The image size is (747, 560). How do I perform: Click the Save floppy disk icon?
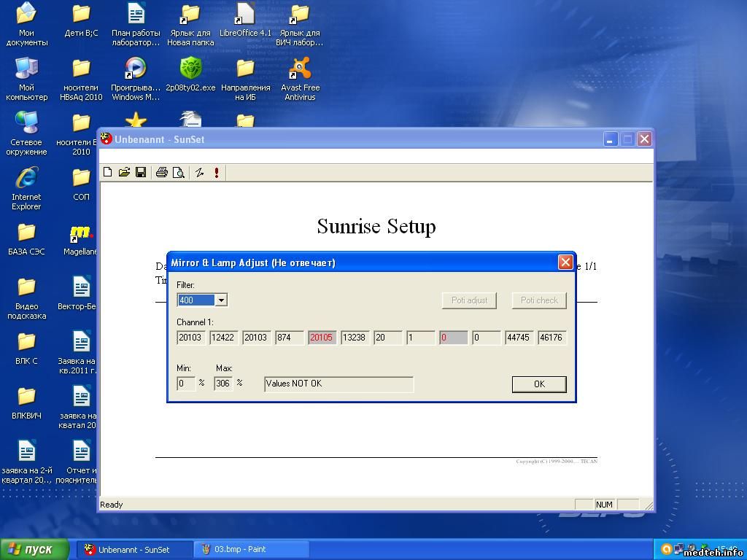click(141, 173)
